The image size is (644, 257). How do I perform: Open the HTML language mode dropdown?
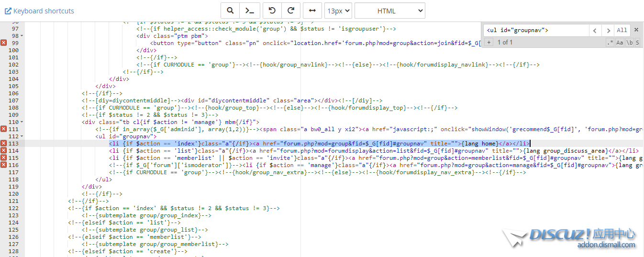pyautogui.click(x=389, y=11)
